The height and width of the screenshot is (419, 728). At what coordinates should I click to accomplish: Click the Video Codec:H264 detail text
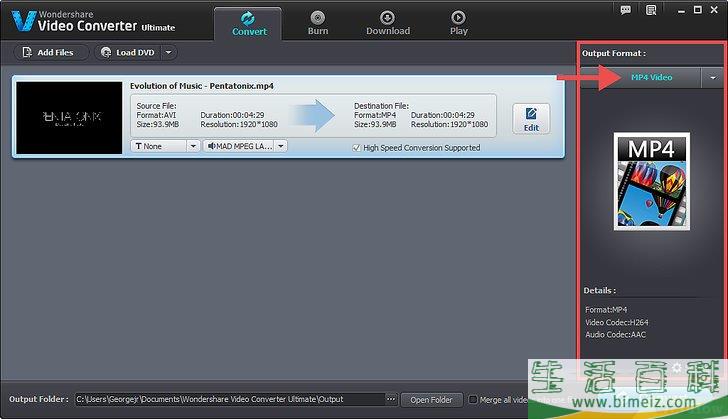point(617,322)
